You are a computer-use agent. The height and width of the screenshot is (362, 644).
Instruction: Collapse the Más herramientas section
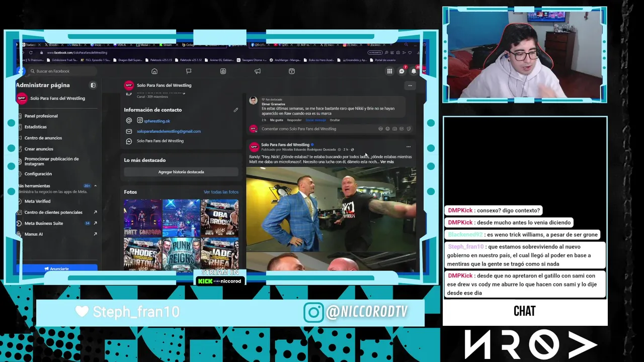coord(95,186)
